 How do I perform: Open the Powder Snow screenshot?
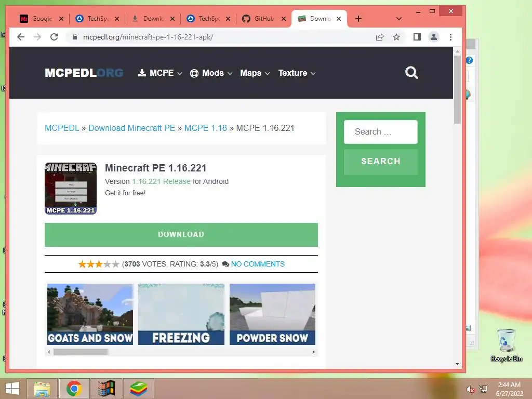272,314
